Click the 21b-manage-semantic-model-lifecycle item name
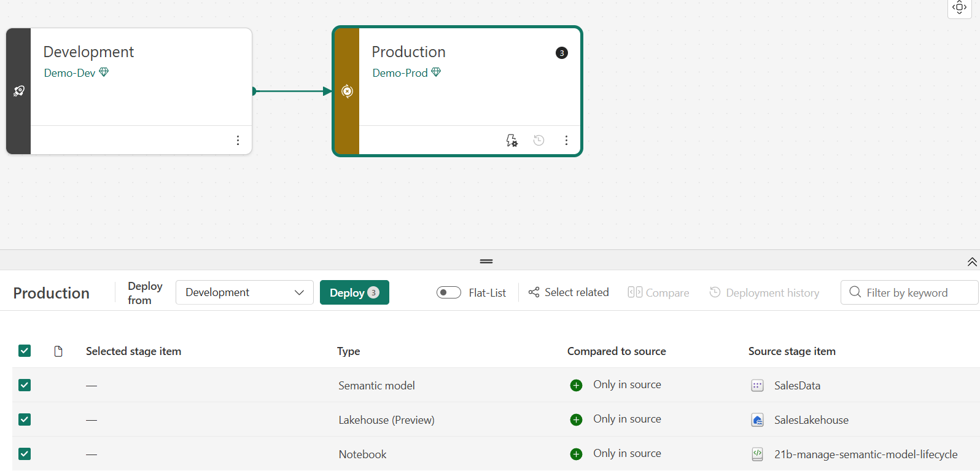The image size is (980, 476). click(x=866, y=455)
